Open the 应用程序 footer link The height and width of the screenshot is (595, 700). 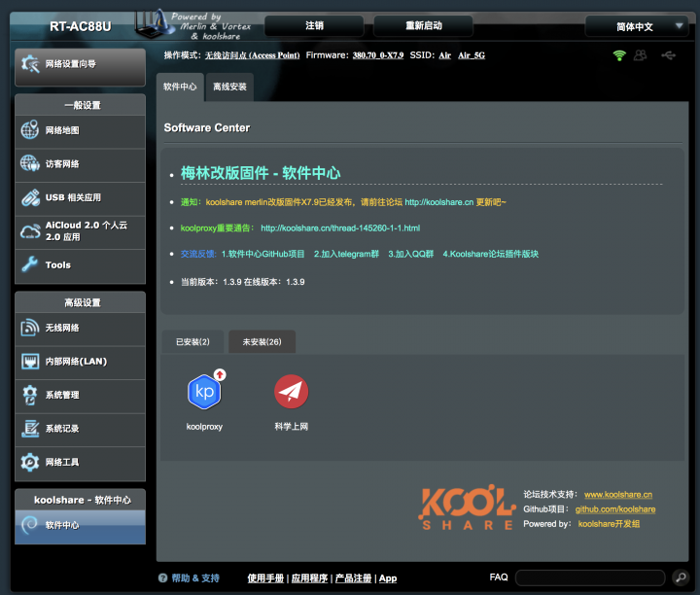click(x=309, y=578)
